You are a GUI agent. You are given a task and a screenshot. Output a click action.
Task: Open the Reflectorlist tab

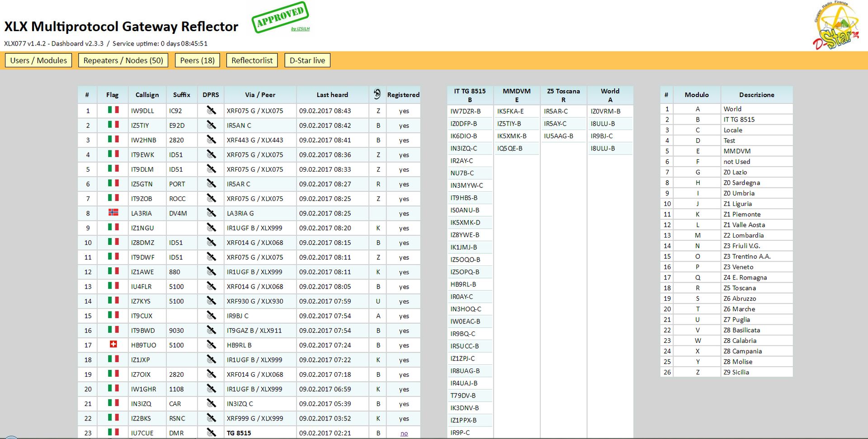click(x=252, y=61)
